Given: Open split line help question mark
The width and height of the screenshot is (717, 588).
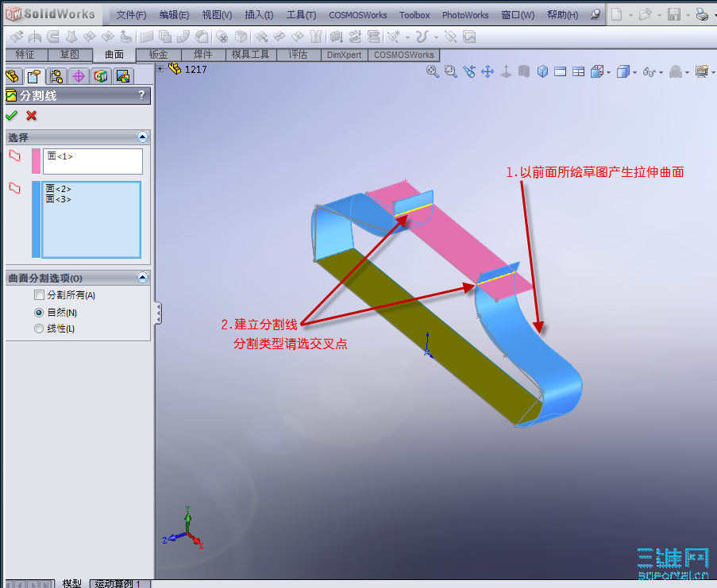Looking at the screenshot, I should 141,95.
